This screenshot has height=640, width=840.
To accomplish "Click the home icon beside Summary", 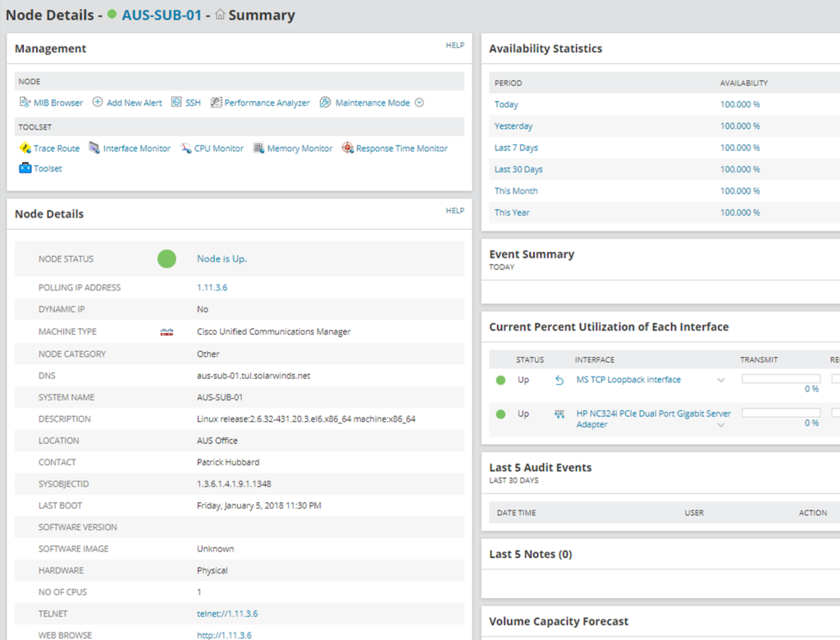I will coord(220,15).
